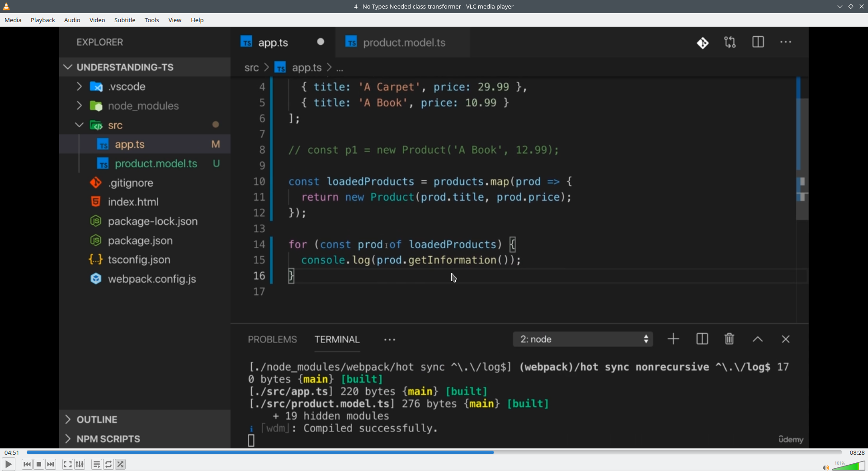The image size is (868, 471).
Task: Click the Play button in VLC
Action: [8, 464]
